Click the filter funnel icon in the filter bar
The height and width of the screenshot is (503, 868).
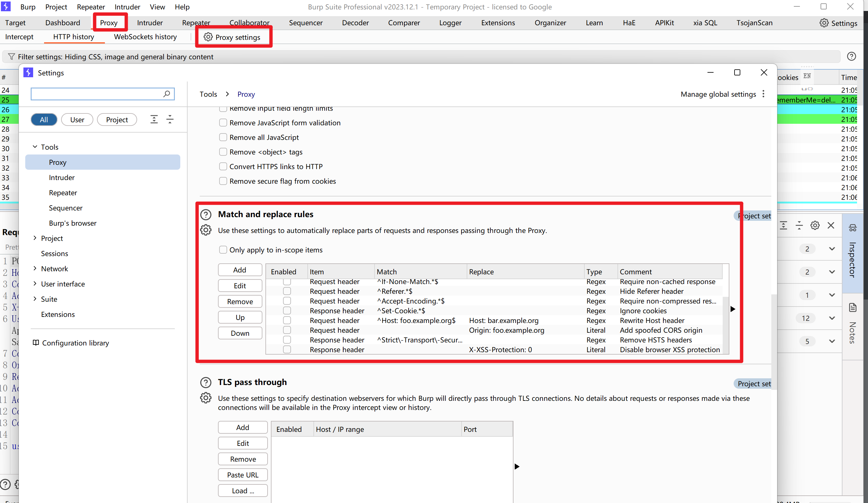click(x=11, y=57)
